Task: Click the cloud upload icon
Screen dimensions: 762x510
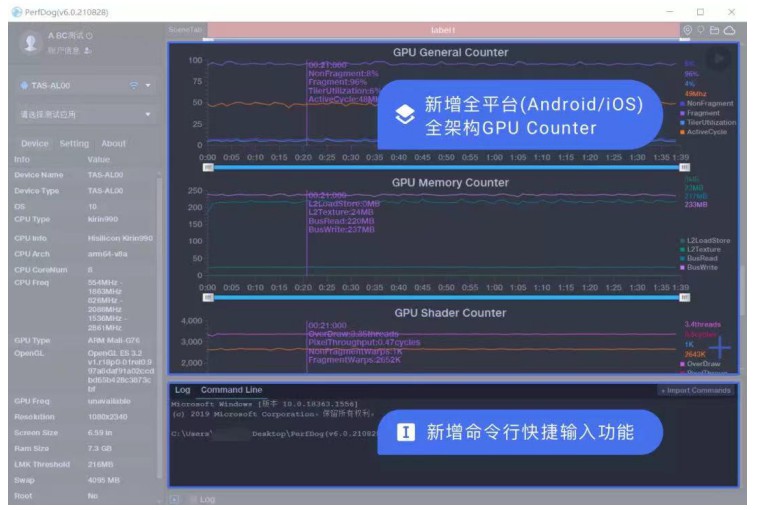Action: click(729, 30)
